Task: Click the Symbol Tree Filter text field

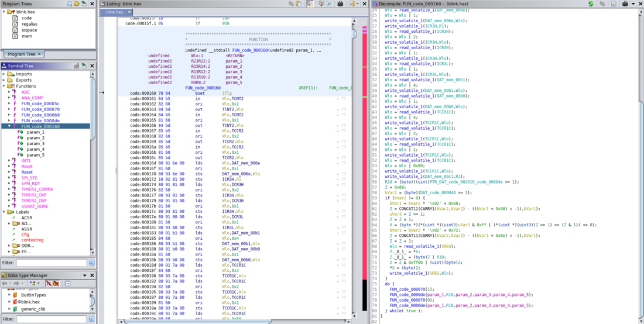Action: coord(51,263)
